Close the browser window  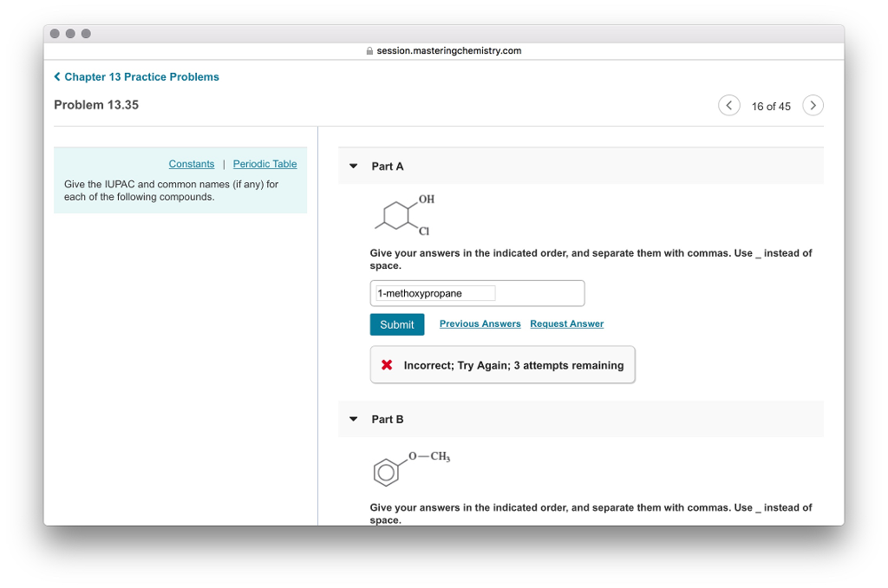[x=55, y=34]
